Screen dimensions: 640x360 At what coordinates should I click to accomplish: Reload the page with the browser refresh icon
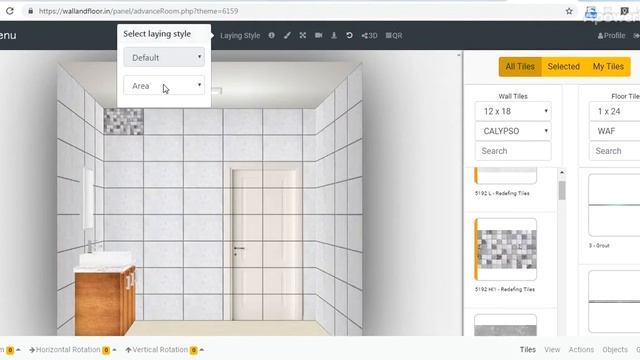10,11
